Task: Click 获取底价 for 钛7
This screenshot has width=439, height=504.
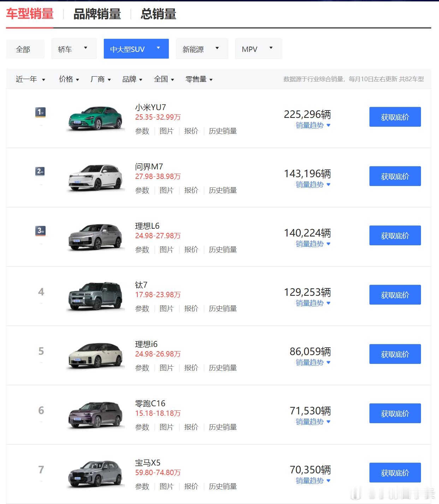Action: (395, 295)
